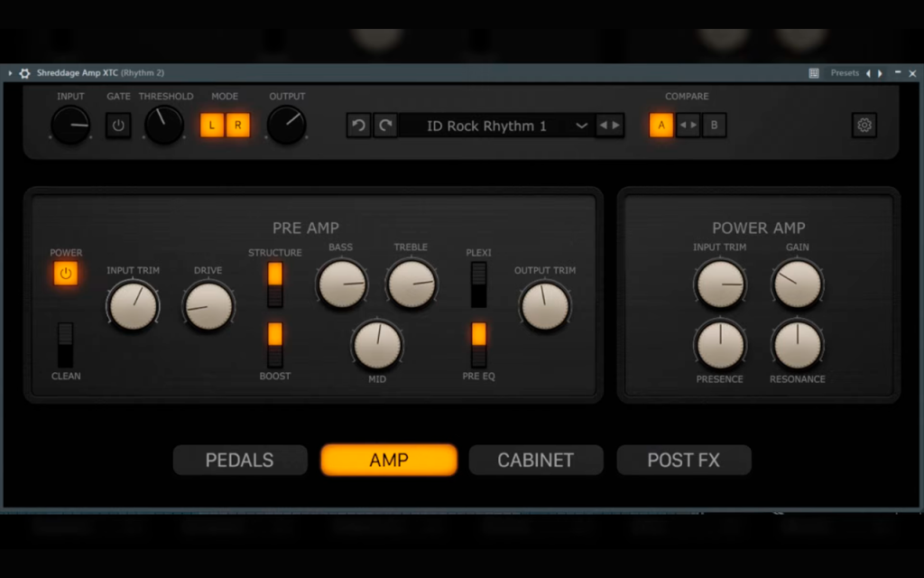This screenshot has width=924, height=578.
Task: Select compare slot B
Action: (x=715, y=125)
